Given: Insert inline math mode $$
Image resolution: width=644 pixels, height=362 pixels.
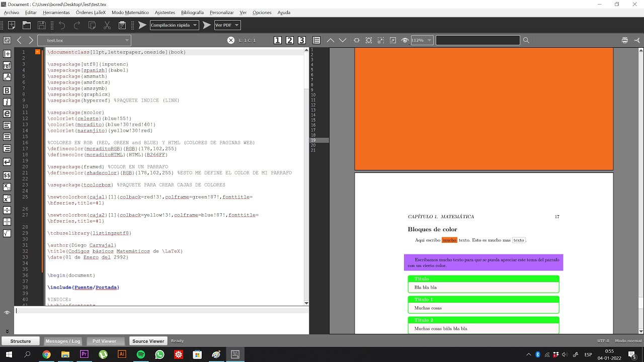Looking at the screenshot, I should (7, 175).
